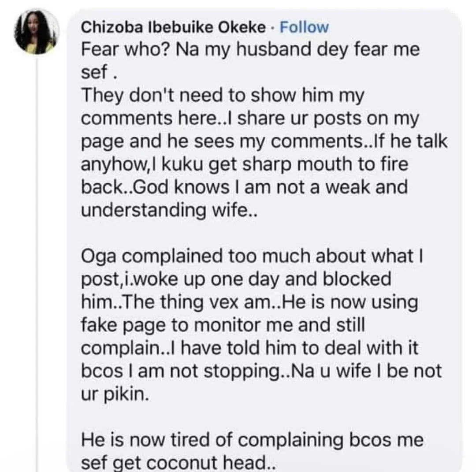Click the line "fake page to monitor me and still"

tap(223, 325)
